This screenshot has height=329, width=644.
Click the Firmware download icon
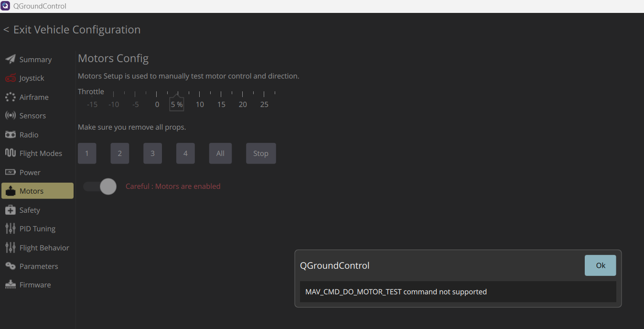tap(11, 285)
